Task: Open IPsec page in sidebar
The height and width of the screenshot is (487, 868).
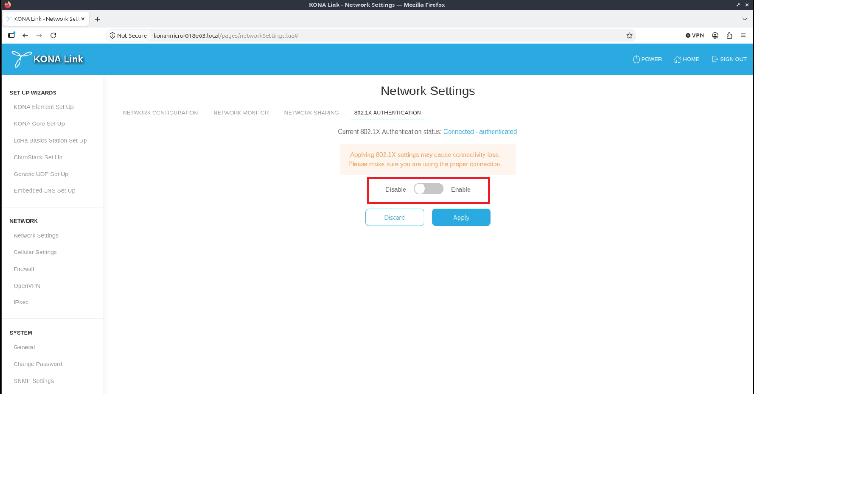Action: point(21,303)
